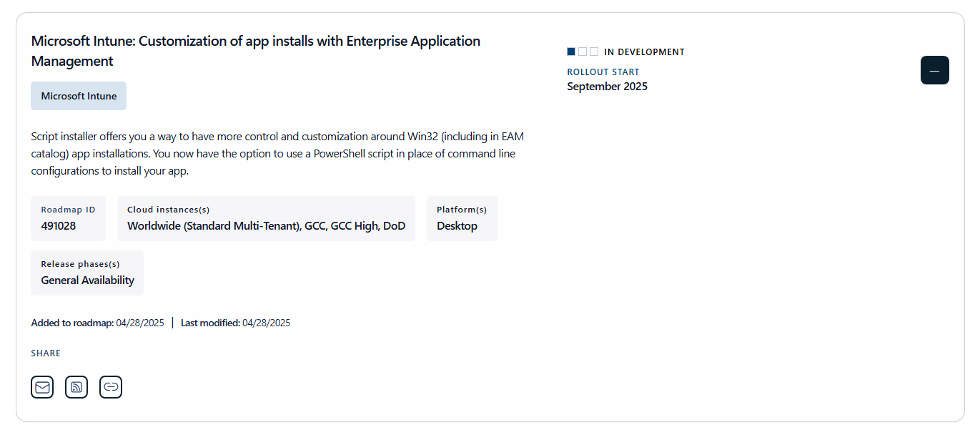The width and height of the screenshot is (980, 430).
Task: Click the Roadmap ID 491028 box
Action: pos(68,218)
